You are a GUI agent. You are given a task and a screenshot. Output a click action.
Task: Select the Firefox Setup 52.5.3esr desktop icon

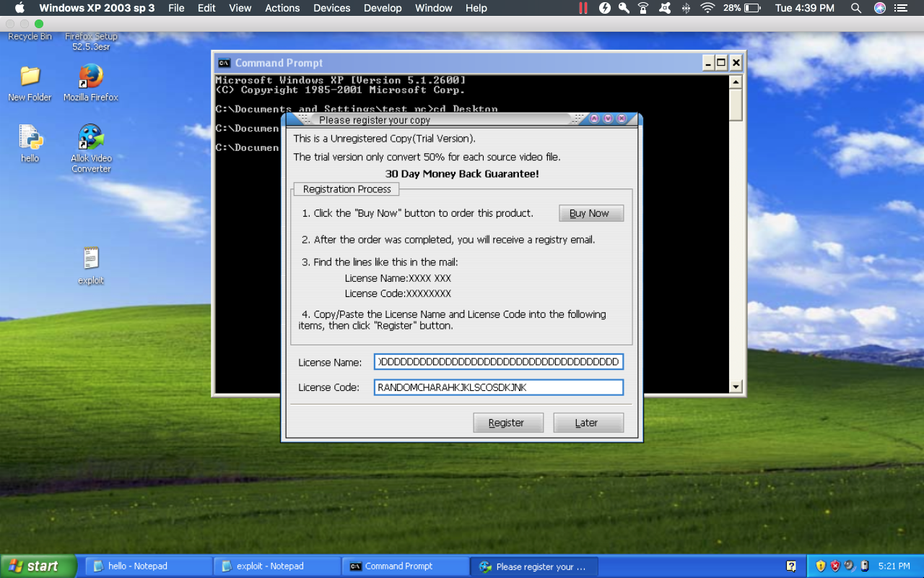91,41
